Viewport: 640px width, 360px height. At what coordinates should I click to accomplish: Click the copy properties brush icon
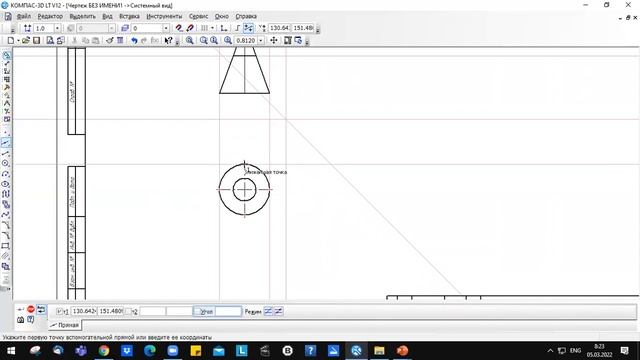[x=109, y=40]
